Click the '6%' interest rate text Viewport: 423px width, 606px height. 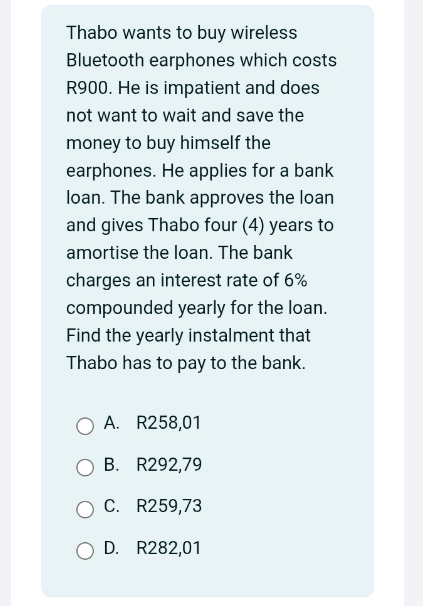point(296,280)
